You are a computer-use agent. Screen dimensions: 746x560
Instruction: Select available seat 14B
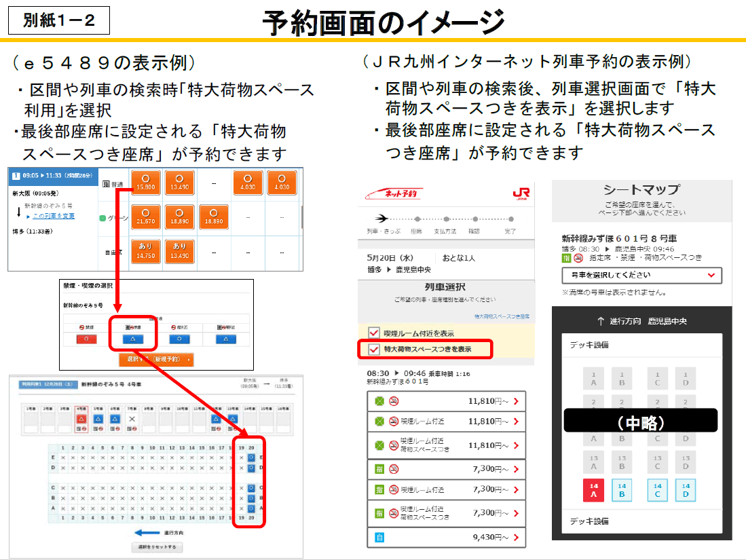(621, 490)
